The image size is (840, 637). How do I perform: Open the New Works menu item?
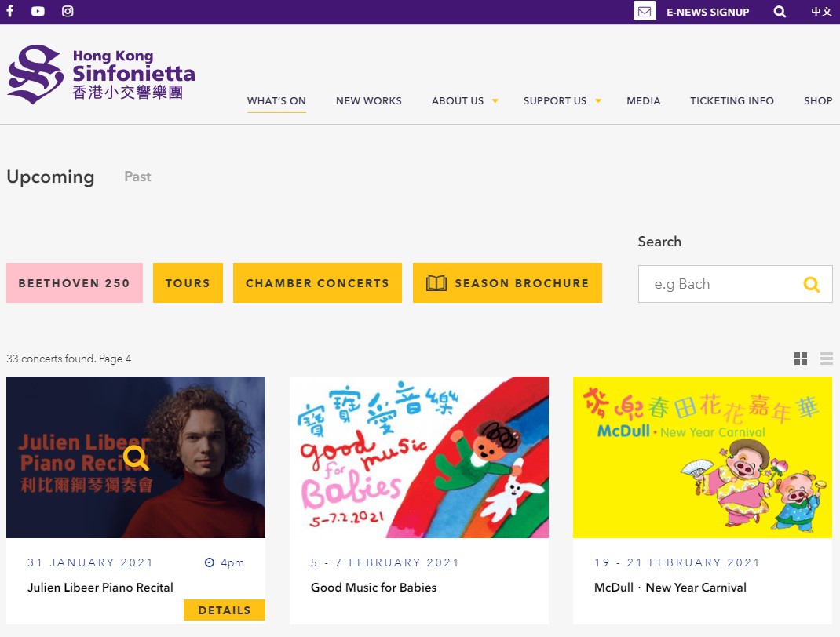click(368, 100)
